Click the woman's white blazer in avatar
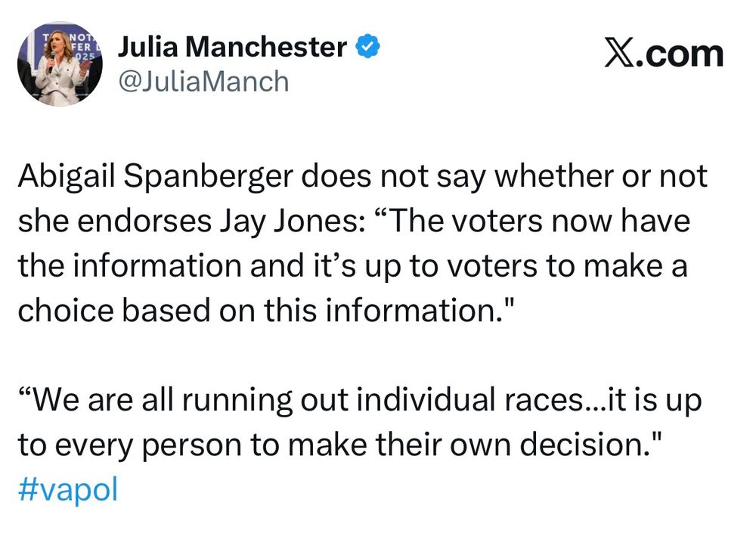 pos(60,83)
